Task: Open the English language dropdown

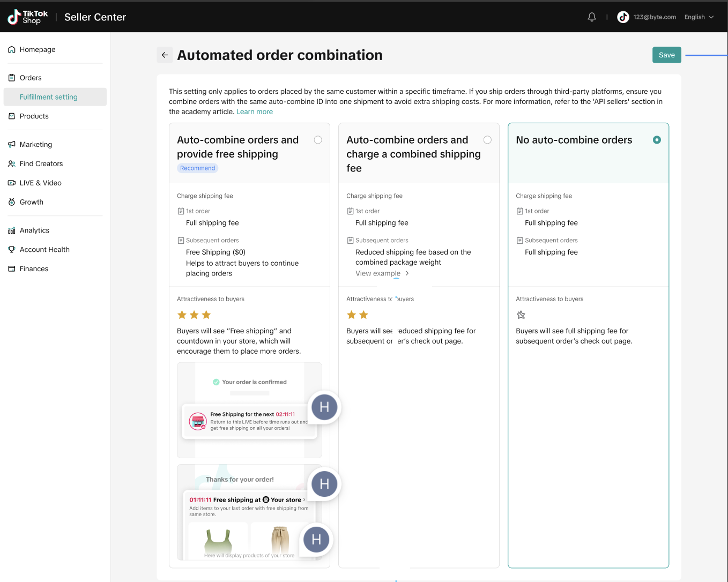Action: pos(699,17)
